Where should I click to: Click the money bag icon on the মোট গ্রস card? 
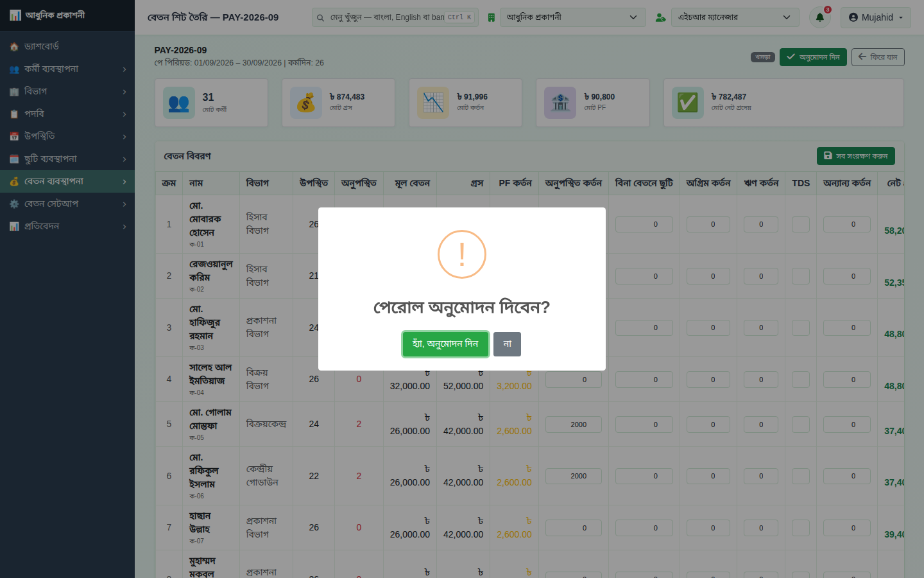306,103
